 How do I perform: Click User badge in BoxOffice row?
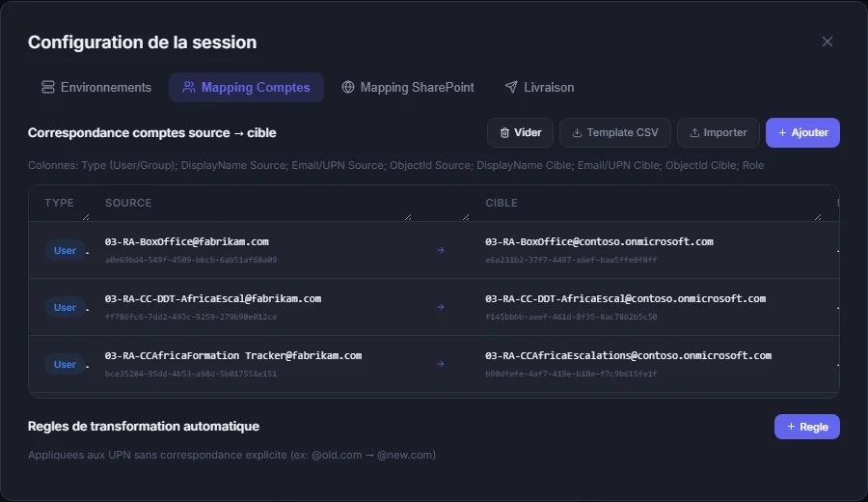pyautogui.click(x=65, y=250)
